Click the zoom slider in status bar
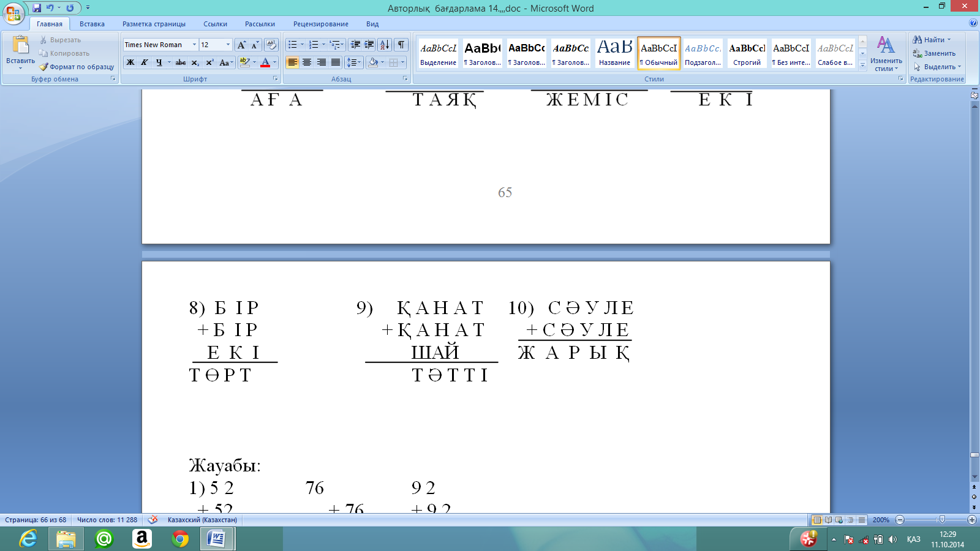 point(942,520)
